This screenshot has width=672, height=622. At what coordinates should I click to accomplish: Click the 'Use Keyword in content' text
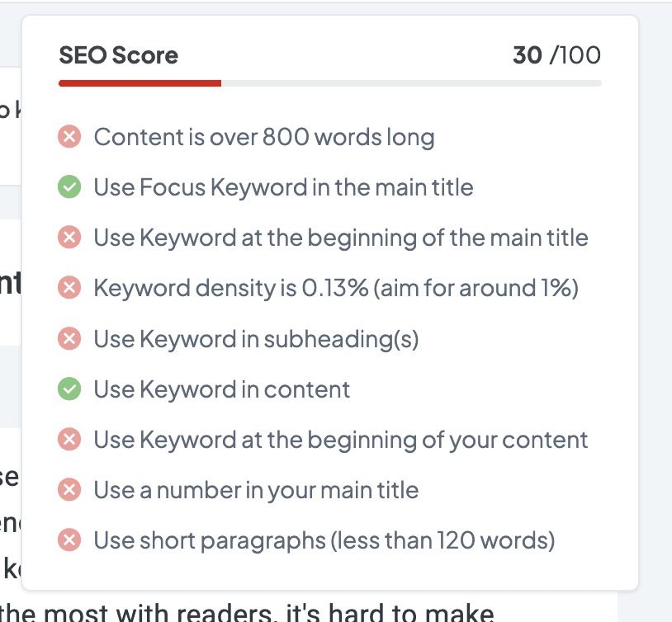222,389
